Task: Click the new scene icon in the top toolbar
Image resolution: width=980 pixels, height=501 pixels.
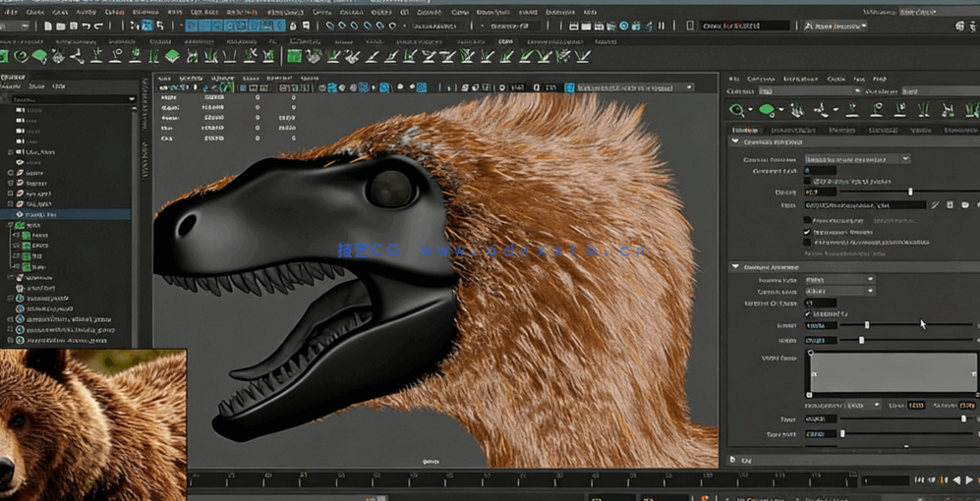Action: pos(49,26)
